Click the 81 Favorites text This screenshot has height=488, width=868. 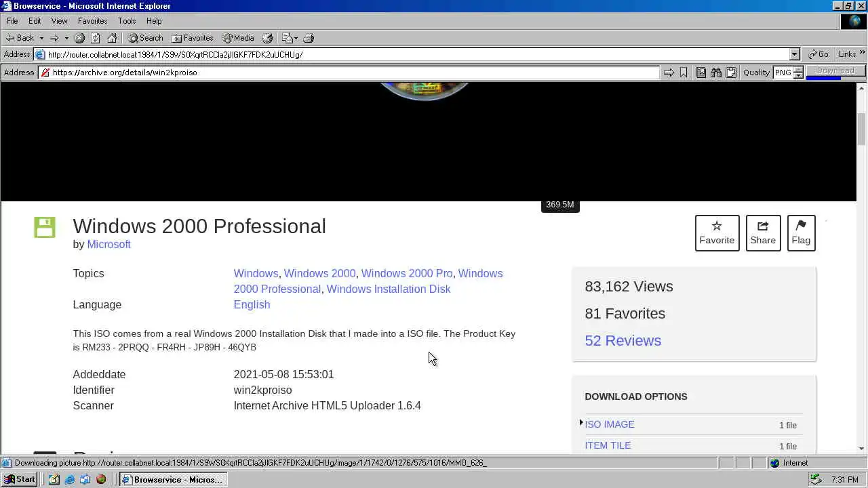625,313
